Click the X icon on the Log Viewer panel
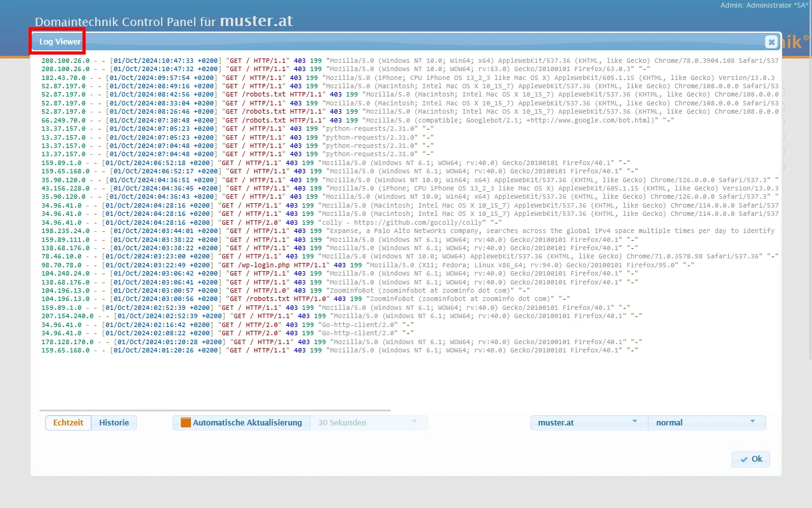The image size is (812, 508). (771, 42)
